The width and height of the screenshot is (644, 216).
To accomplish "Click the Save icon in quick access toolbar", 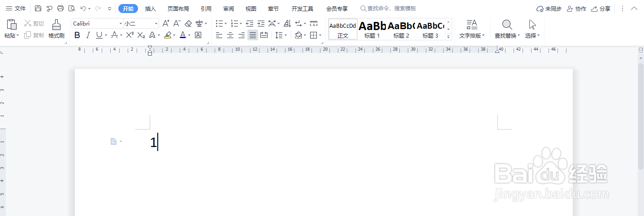I will (38, 9).
